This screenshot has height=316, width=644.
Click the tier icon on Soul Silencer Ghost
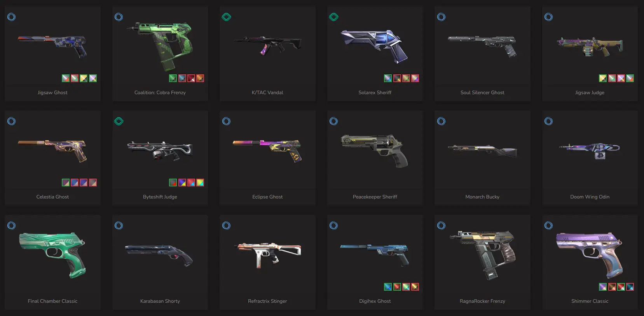point(441,17)
